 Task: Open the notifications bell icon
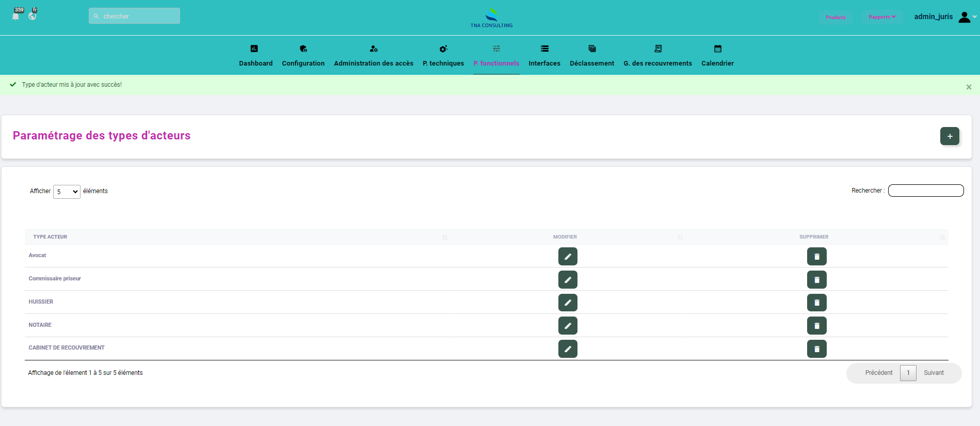tap(15, 16)
